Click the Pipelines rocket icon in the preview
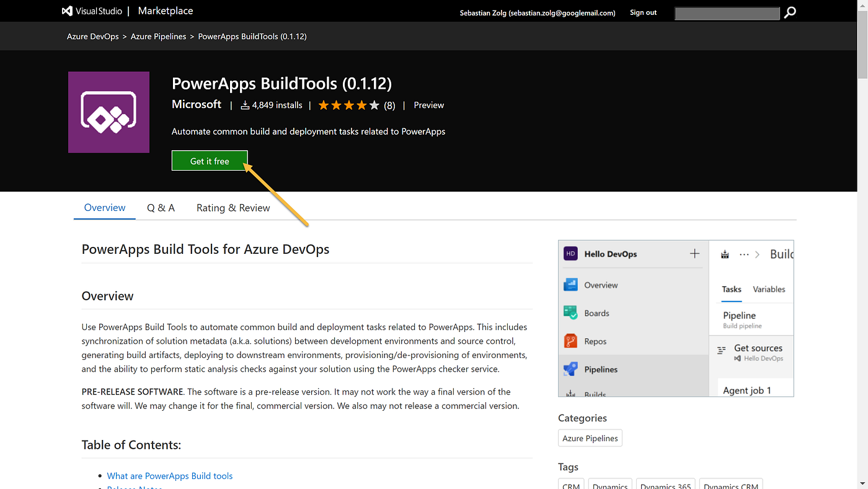The width and height of the screenshot is (868, 489). tap(570, 369)
